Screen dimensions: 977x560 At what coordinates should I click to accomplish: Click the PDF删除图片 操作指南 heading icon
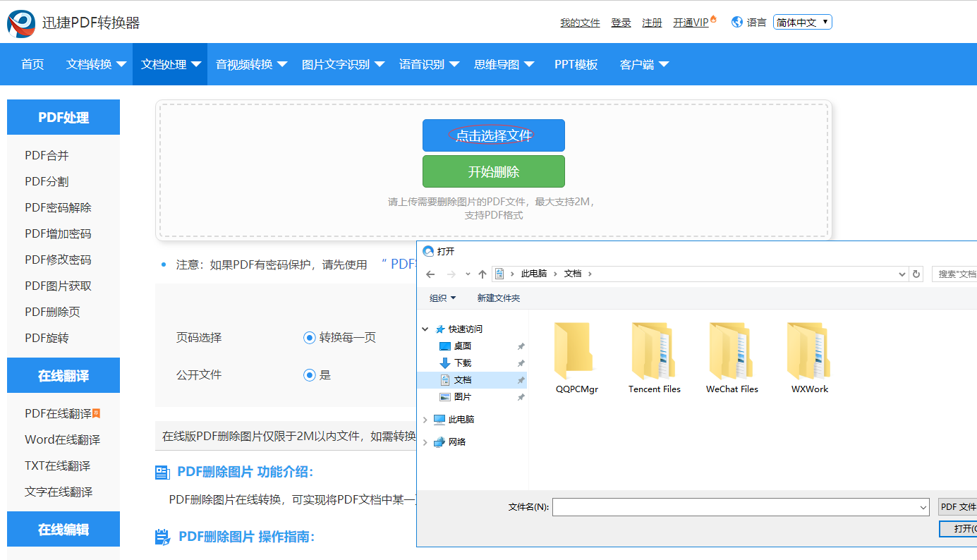[162, 537]
